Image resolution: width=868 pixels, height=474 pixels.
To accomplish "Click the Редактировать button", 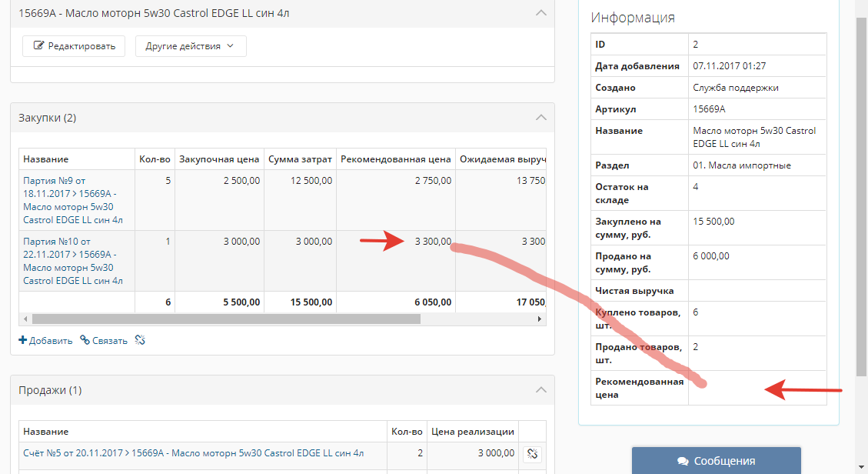I will 74,46.
